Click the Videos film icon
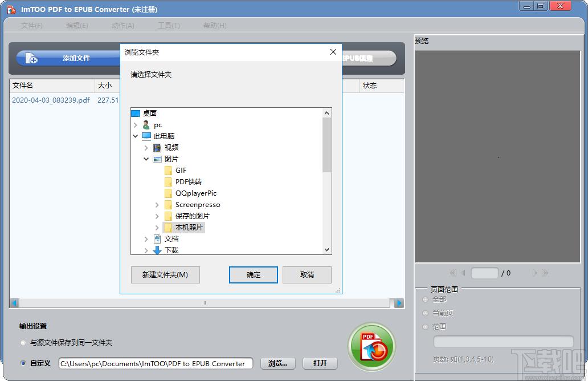588x381 pixels. click(x=157, y=148)
